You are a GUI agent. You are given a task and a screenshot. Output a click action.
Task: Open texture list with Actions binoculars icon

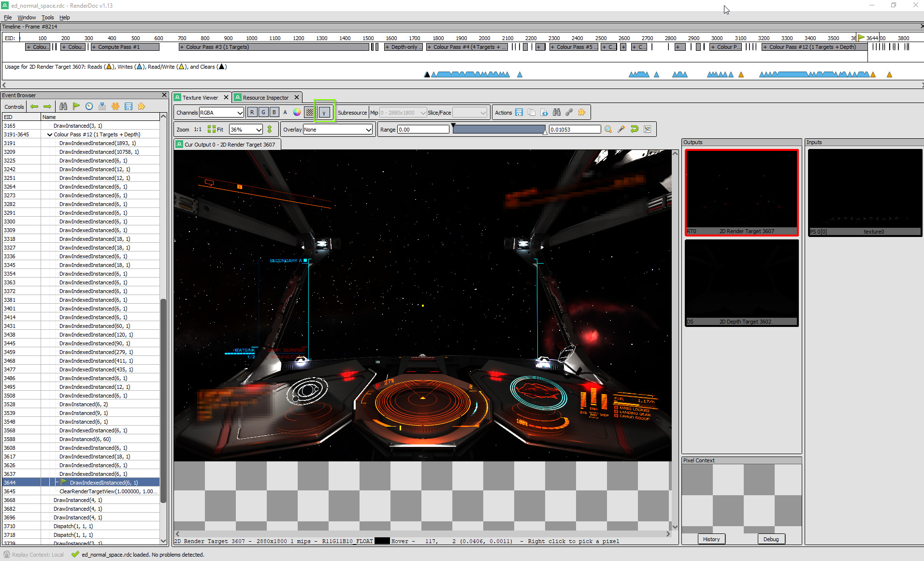[x=557, y=113]
